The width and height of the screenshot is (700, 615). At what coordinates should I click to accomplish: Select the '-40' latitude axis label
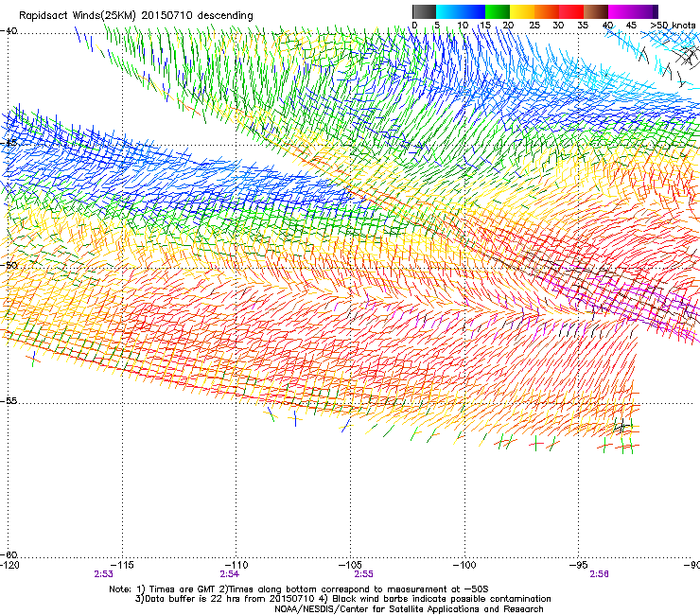click(x=9, y=31)
